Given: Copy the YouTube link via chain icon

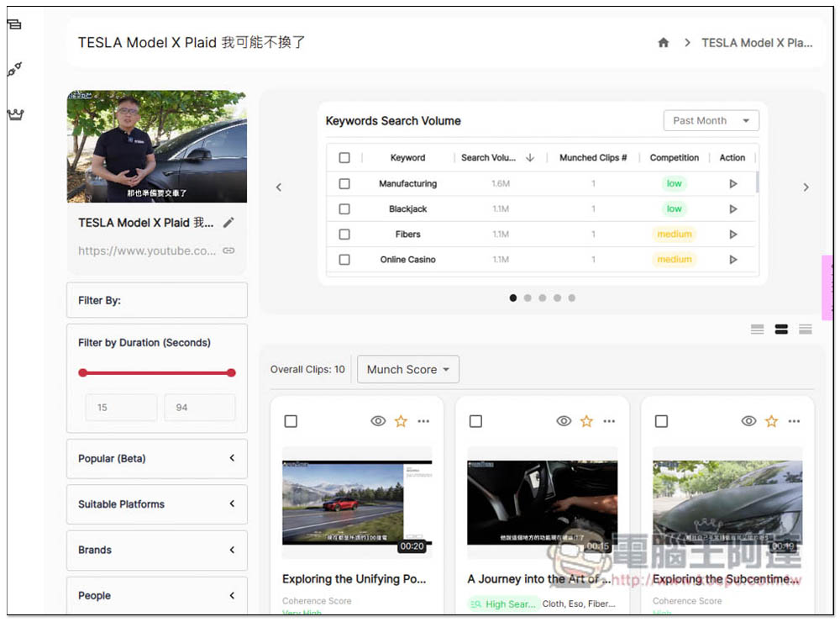Looking at the screenshot, I should click(x=228, y=250).
